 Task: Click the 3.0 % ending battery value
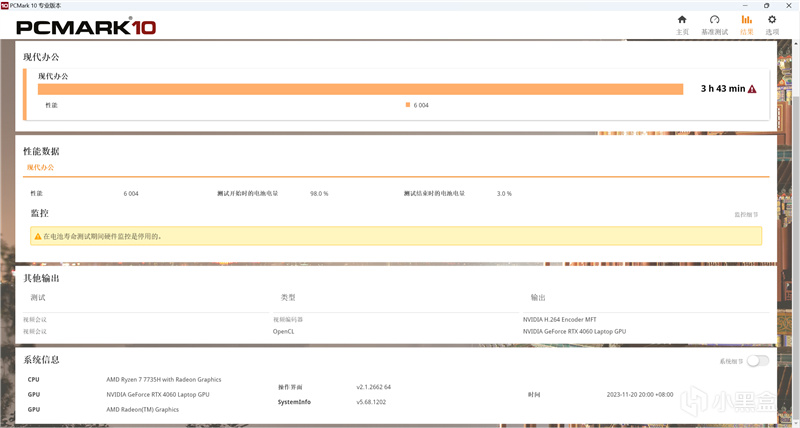(x=504, y=194)
